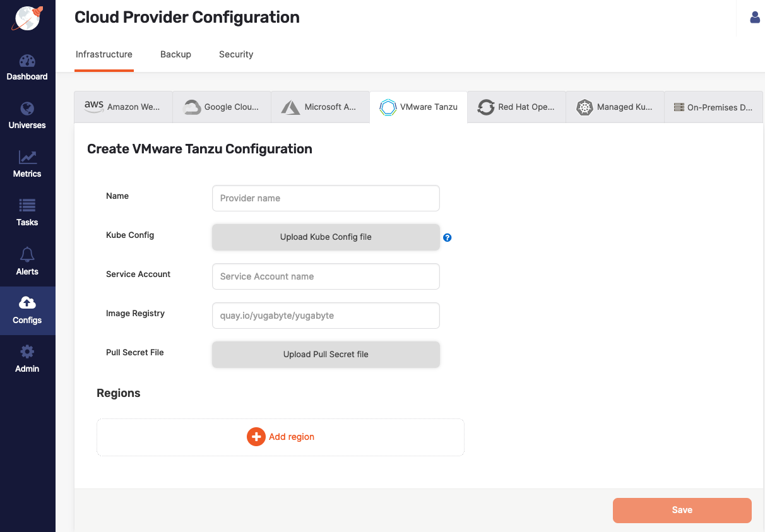Open the Tasks list icon
Screen dimensions: 765x532
pyautogui.click(x=27, y=206)
